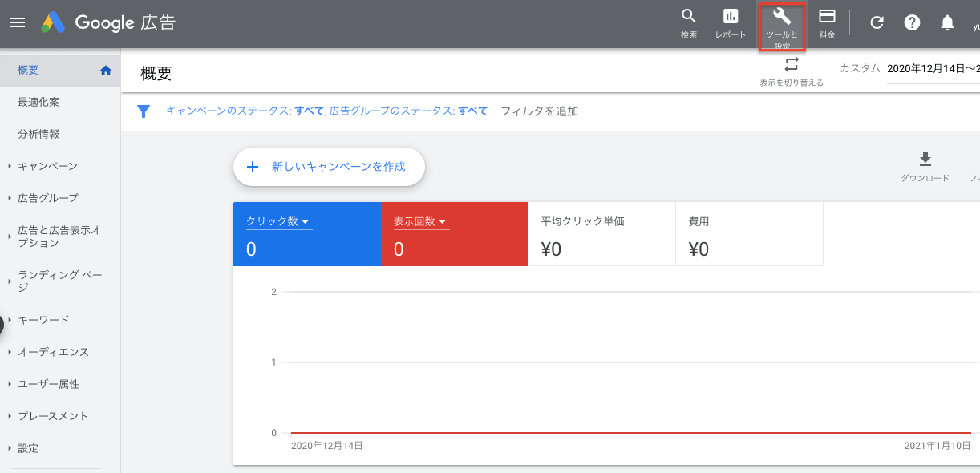Add a filter (フィルタを追加)

point(539,111)
